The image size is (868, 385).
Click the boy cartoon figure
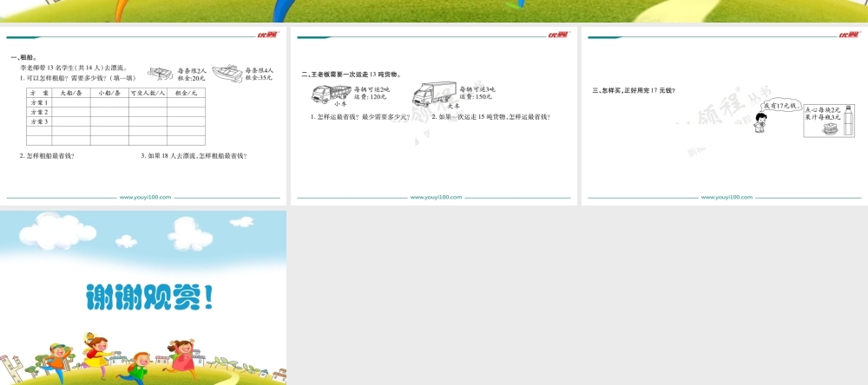(761, 122)
